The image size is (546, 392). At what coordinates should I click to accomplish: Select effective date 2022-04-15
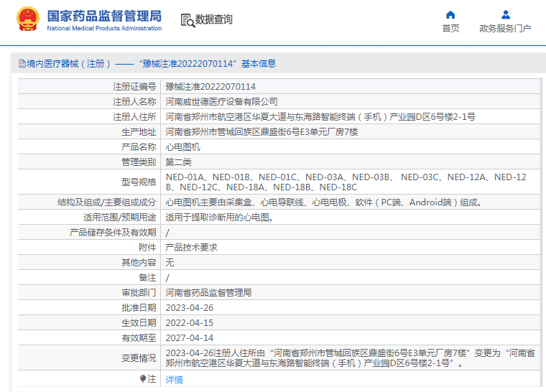pos(190,323)
